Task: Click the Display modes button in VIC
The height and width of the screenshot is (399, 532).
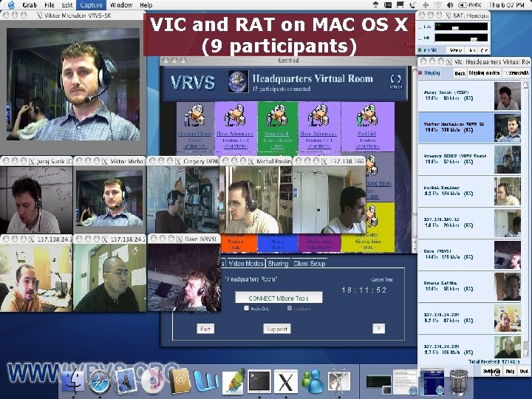Action: (484, 73)
